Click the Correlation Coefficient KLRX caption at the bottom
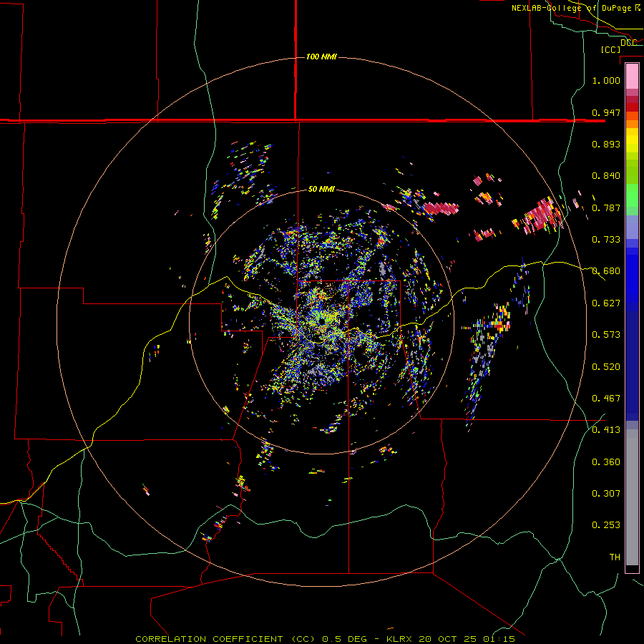 (x=325, y=639)
